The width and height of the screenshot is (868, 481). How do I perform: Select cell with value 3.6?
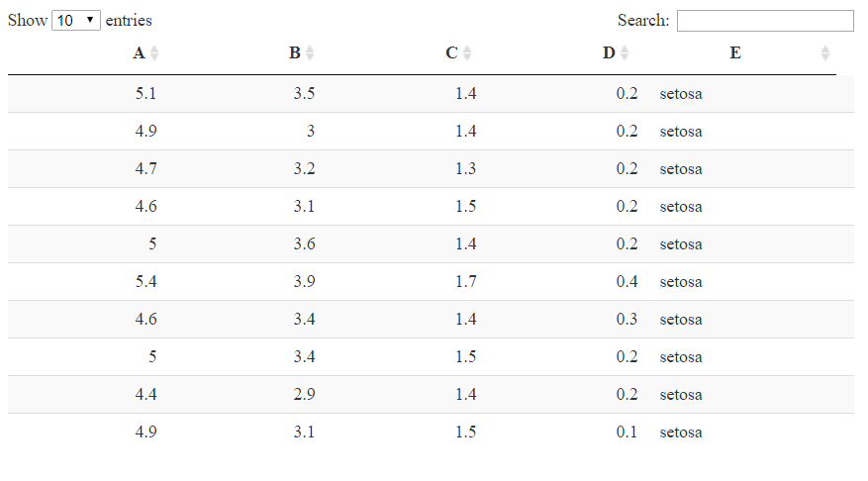(x=304, y=244)
